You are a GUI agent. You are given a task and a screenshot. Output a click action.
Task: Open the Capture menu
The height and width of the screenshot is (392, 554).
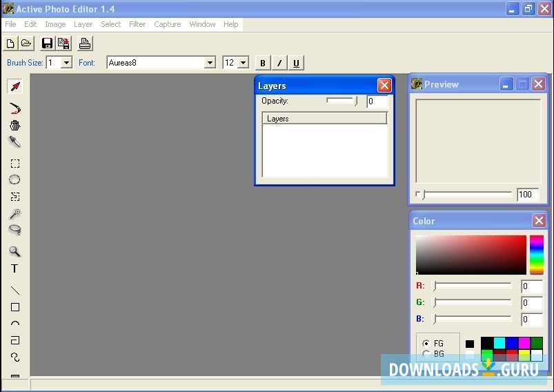coord(168,24)
